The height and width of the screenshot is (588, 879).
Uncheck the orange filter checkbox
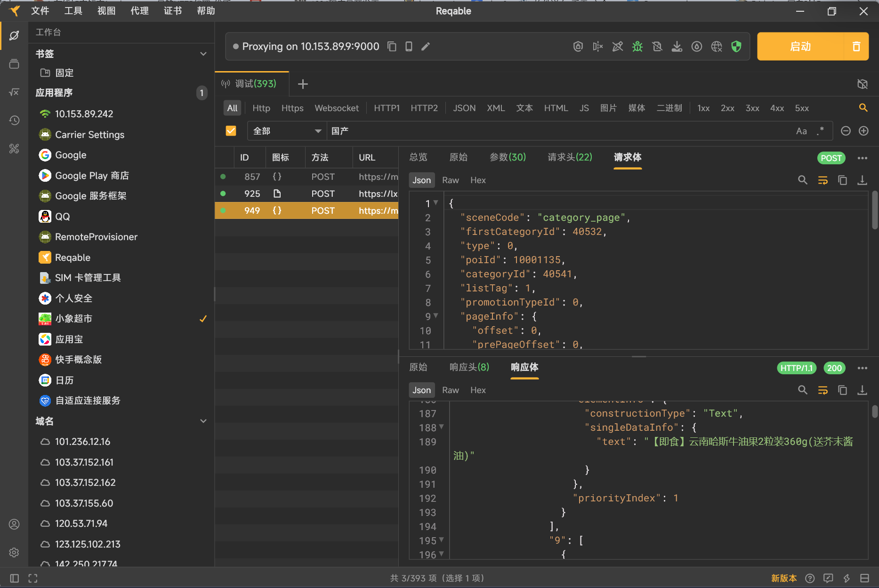231,131
